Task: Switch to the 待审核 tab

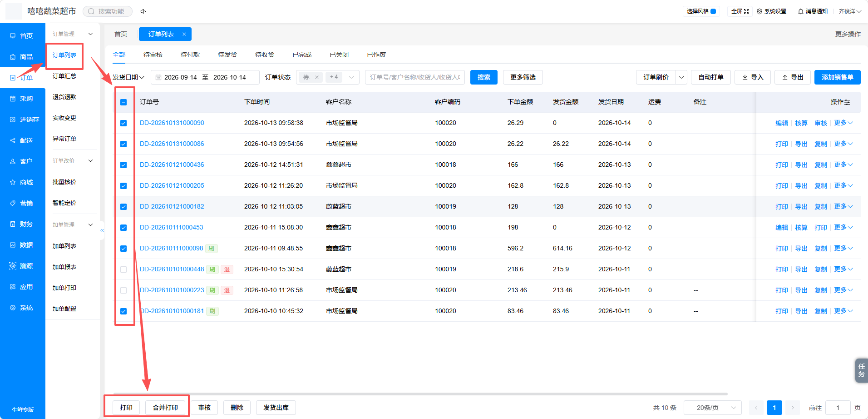Action: pos(153,55)
